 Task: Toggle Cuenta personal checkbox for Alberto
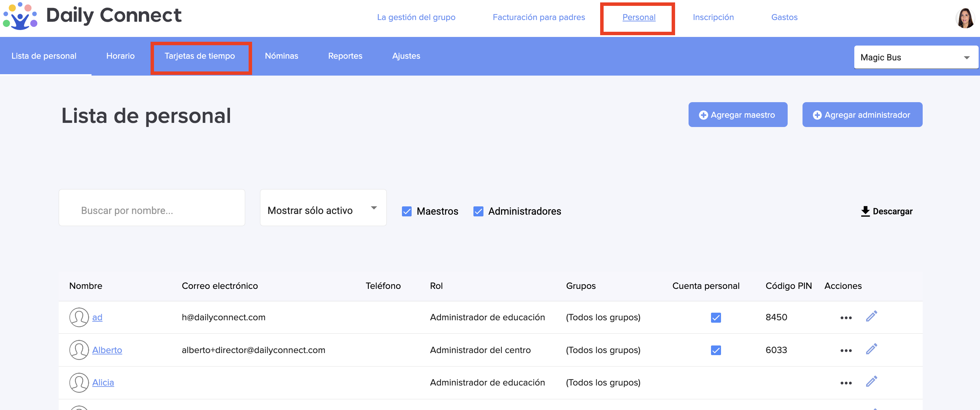(x=715, y=350)
